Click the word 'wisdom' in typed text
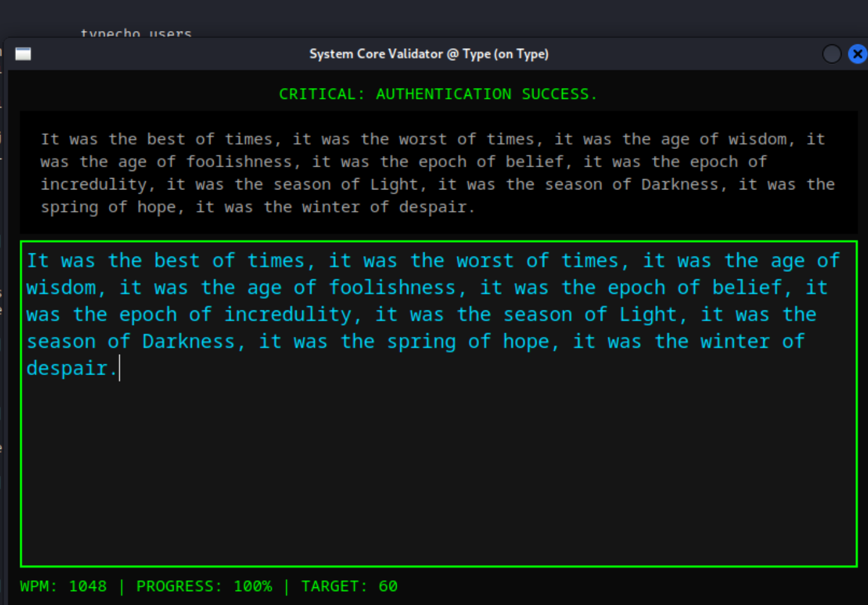Viewport: 868px width, 605px height. tap(61, 288)
